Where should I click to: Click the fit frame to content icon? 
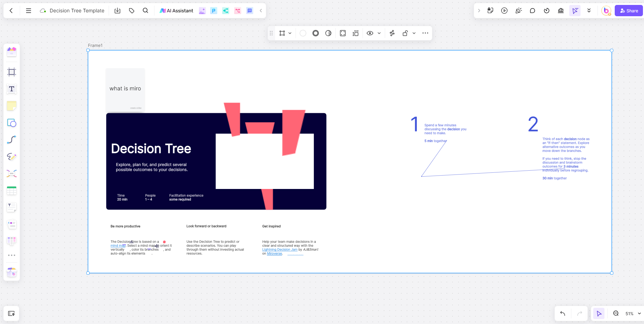[343, 33]
